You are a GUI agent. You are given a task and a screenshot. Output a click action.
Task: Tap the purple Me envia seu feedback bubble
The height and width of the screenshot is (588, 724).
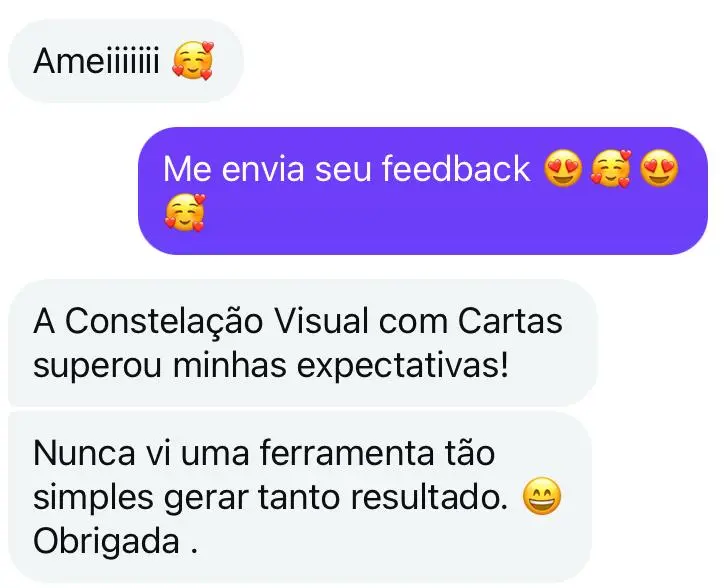click(x=423, y=191)
